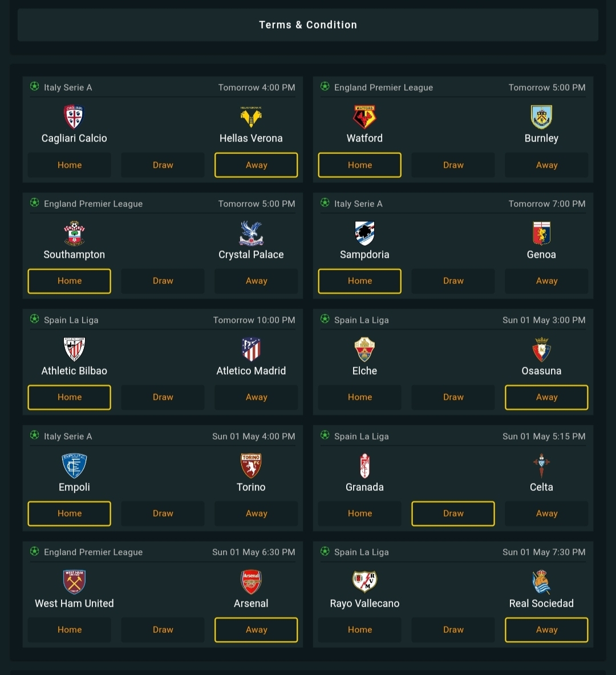Expand the Terms & Condition section
The image size is (616, 675).
pyautogui.click(x=308, y=25)
